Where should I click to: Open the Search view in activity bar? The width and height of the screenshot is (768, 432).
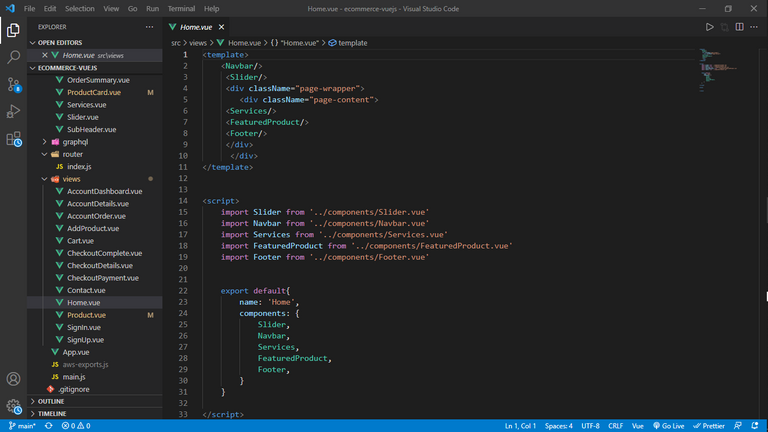click(13, 57)
